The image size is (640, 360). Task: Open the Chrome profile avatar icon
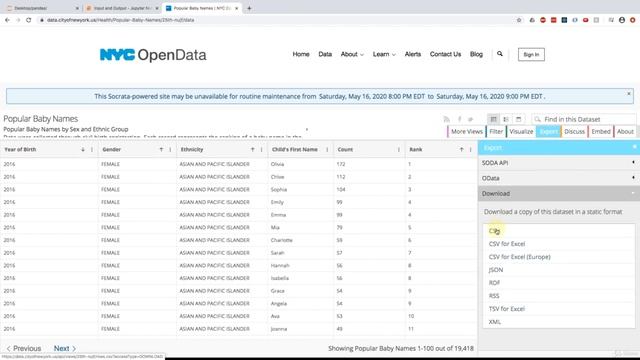click(622, 20)
